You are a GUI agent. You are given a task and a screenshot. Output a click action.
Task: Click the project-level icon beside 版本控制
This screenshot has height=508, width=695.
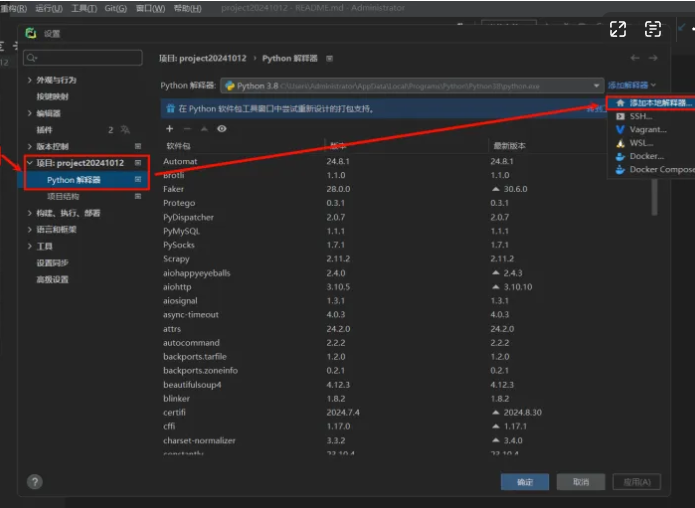pyautogui.click(x=138, y=146)
